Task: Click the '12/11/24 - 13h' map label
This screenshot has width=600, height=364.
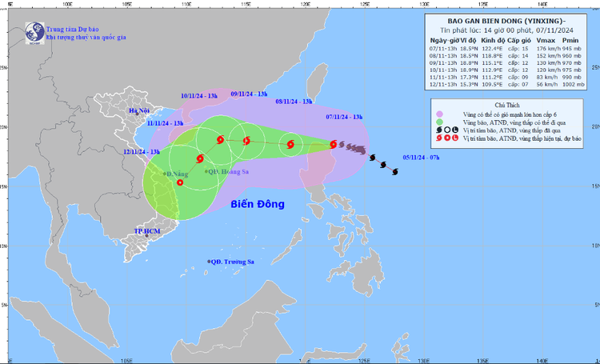Action: [x=142, y=151]
